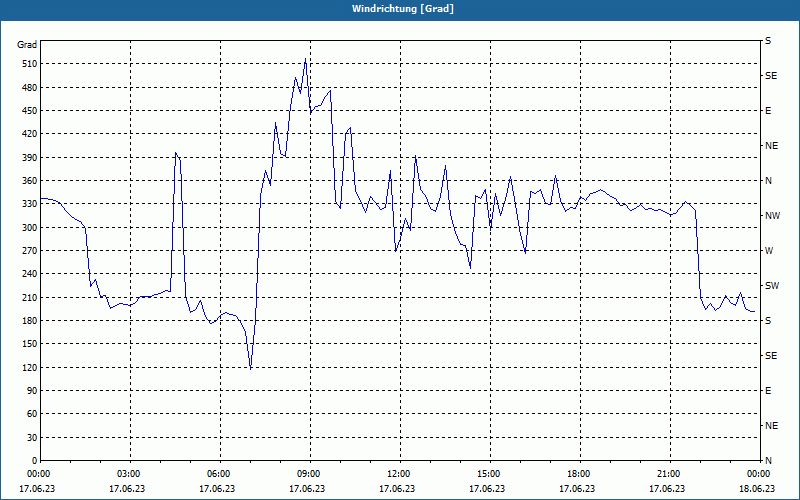This screenshot has width=800, height=500.
Task: Click the 180 degree axis label
Action: (30, 321)
